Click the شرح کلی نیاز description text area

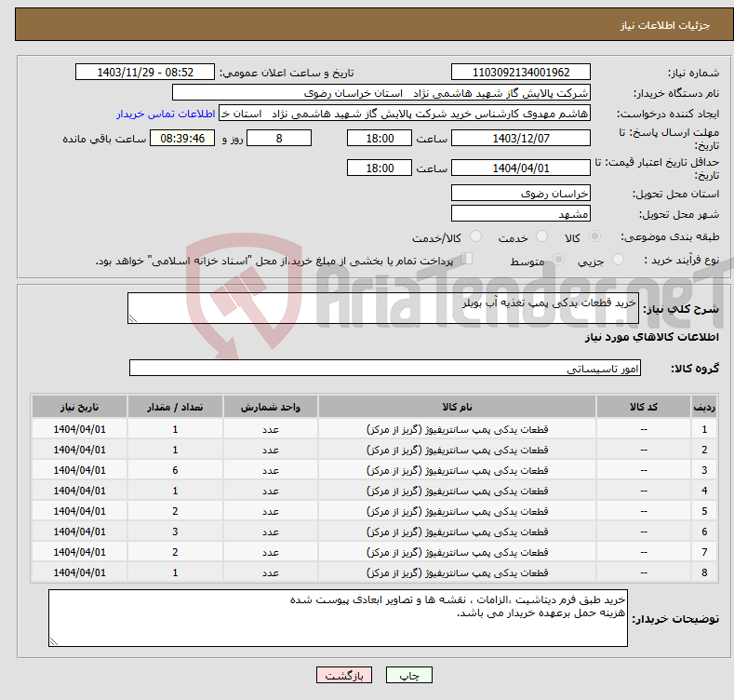click(x=383, y=308)
